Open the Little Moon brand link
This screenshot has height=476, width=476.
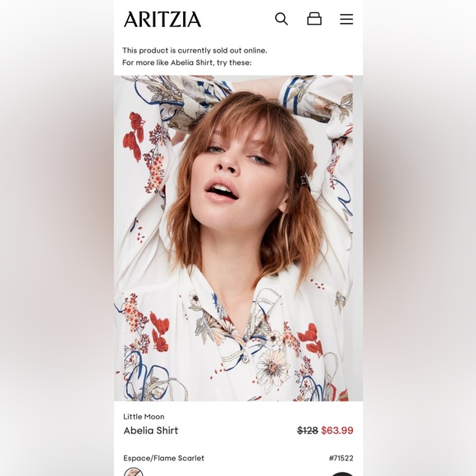144,417
